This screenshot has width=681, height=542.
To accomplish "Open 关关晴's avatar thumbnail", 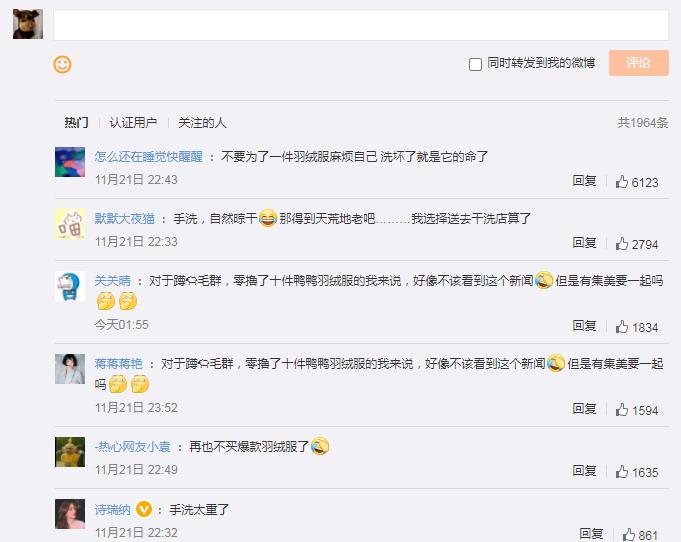I will (x=69, y=286).
